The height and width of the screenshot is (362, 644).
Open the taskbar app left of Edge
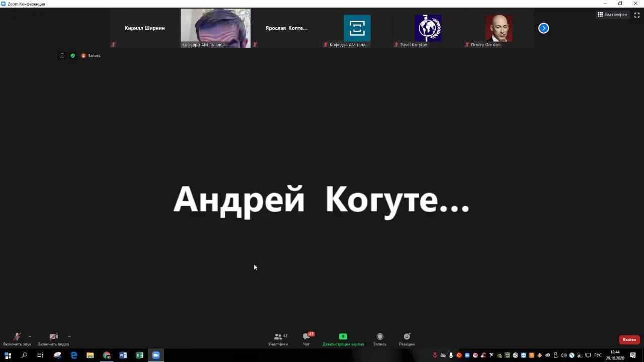(x=57, y=355)
